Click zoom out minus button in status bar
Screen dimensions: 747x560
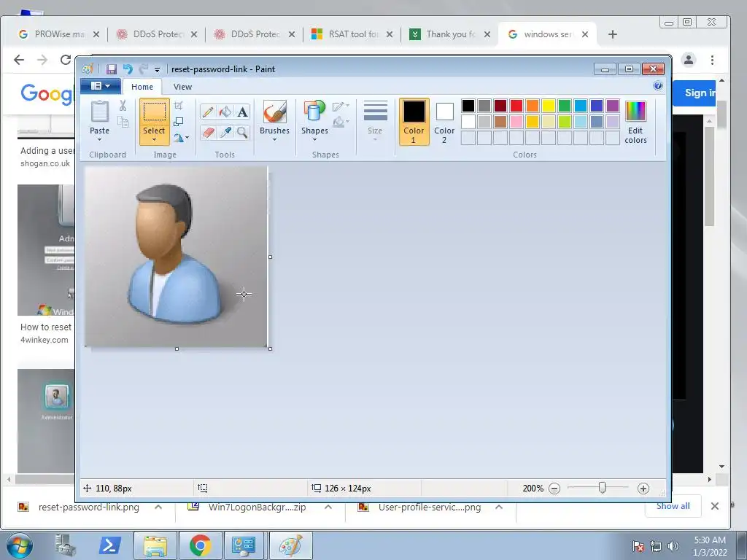pyautogui.click(x=554, y=488)
